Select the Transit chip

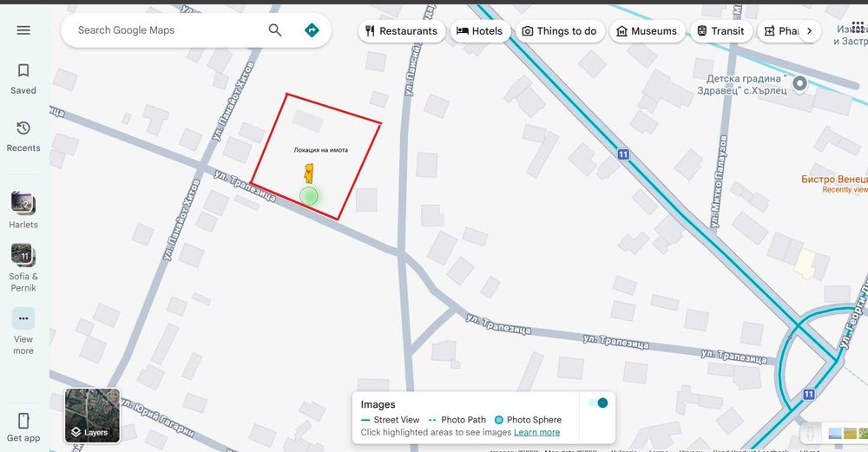(720, 31)
